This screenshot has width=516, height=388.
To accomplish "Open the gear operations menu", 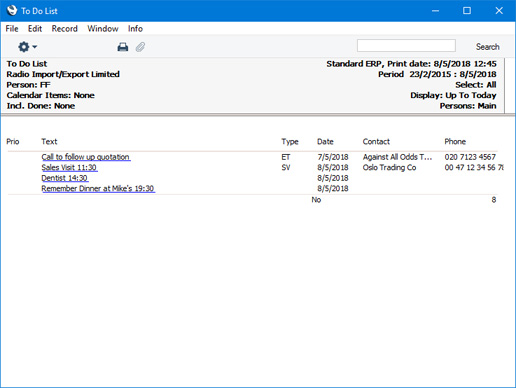I will click(x=27, y=47).
